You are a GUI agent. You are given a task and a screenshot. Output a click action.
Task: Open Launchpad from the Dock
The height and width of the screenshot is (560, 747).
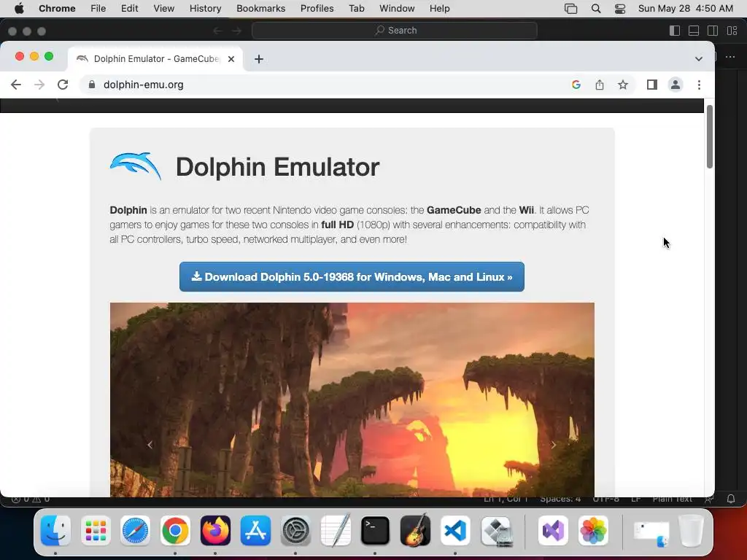pyautogui.click(x=96, y=531)
